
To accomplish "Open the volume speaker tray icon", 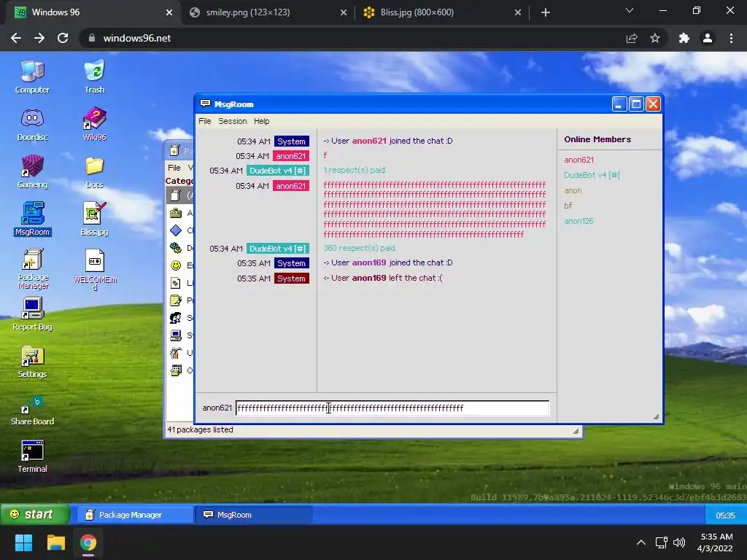I will click(x=679, y=542).
